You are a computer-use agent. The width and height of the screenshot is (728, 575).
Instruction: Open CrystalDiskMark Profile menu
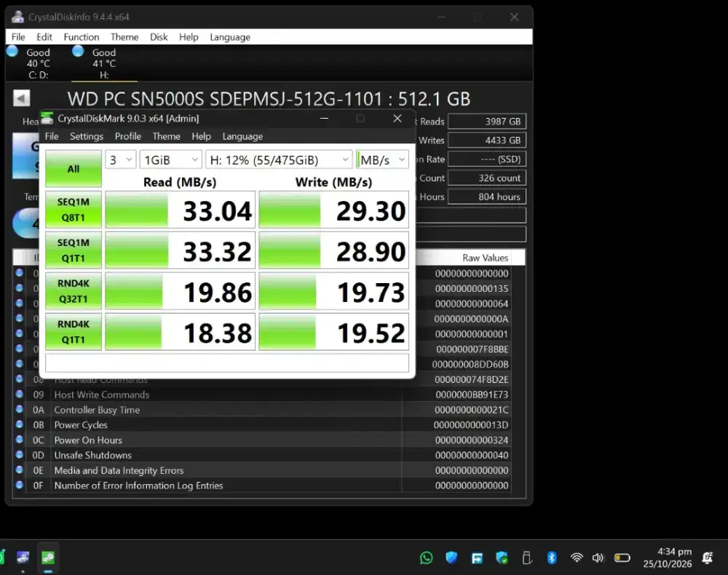pos(127,136)
